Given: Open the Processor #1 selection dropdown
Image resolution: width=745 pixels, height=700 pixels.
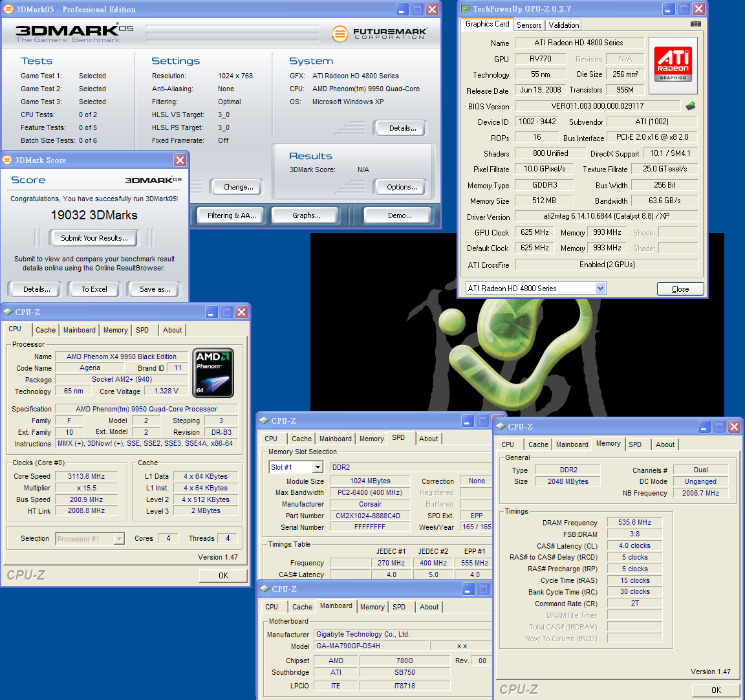Looking at the screenshot, I should pos(119,539).
